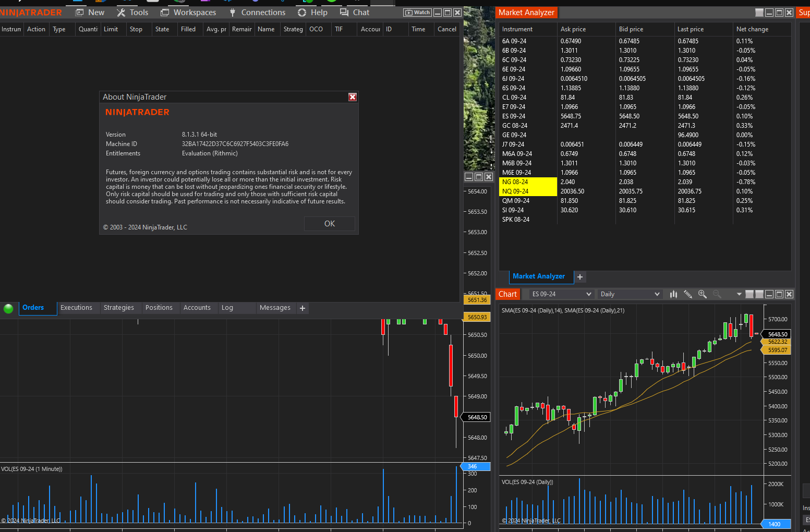The height and width of the screenshot is (532, 810).
Task: Open the Tools menu
Action: [x=132, y=13]
